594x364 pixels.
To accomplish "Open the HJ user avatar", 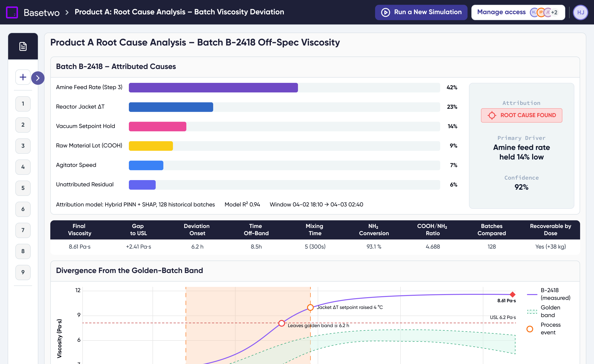I will coord(580,12).
